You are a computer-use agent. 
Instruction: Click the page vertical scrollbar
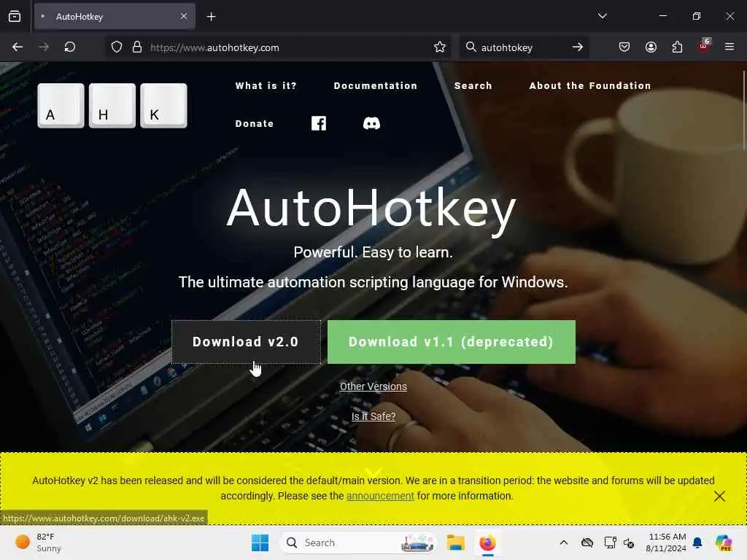[x=743, y=112]
